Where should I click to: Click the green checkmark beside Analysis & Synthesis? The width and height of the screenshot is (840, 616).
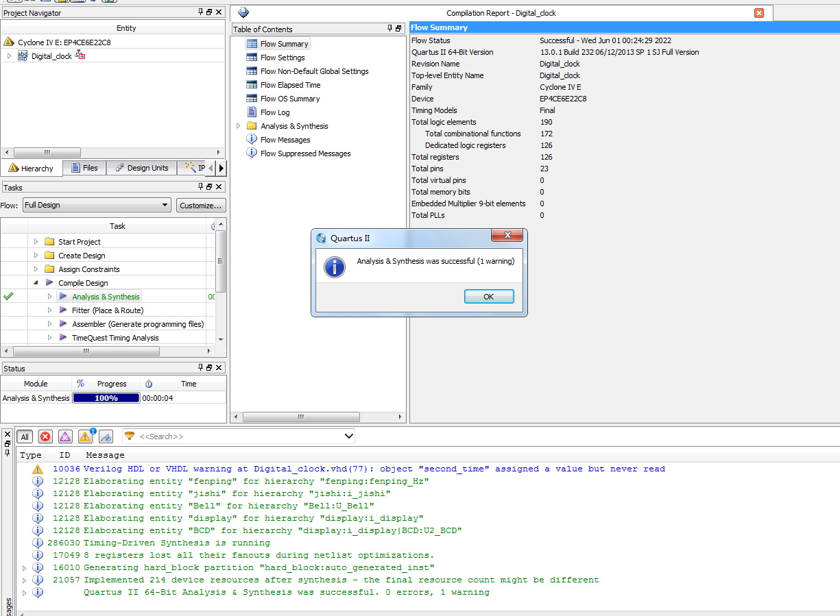(8, 296)
